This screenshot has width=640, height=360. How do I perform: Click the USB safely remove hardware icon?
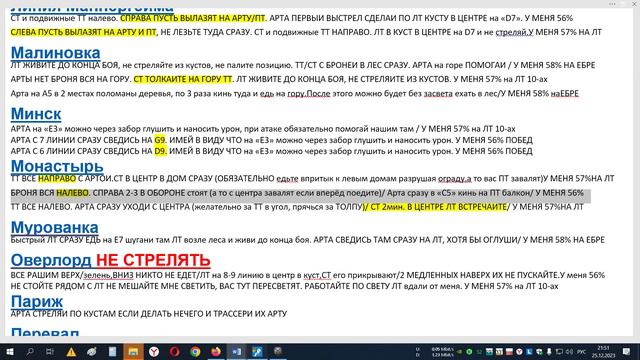[549, 352]
